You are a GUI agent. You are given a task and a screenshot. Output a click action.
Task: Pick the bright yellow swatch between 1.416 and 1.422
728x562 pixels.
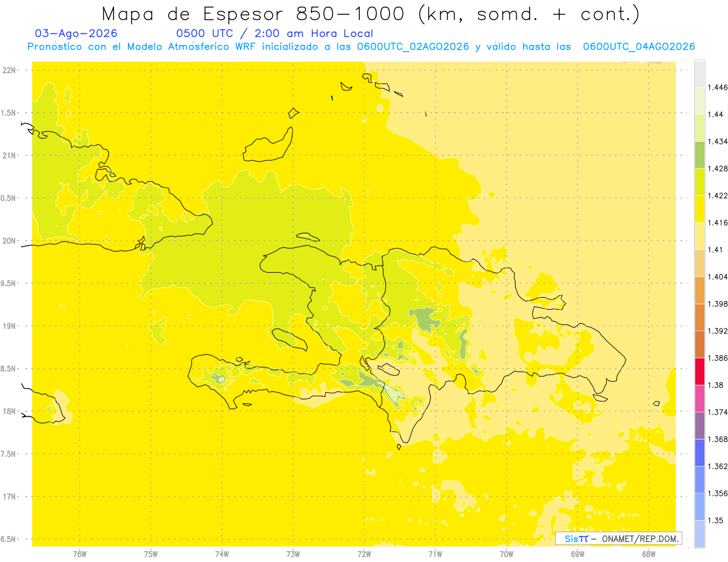pos(699,209)
